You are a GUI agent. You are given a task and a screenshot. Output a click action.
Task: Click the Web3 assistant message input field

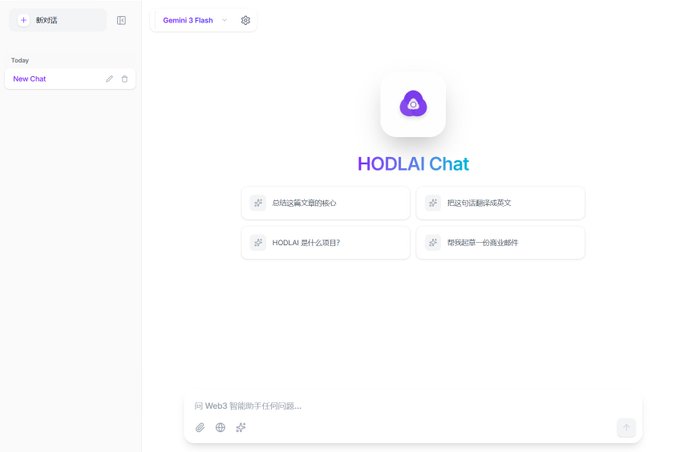click(413, 406)
